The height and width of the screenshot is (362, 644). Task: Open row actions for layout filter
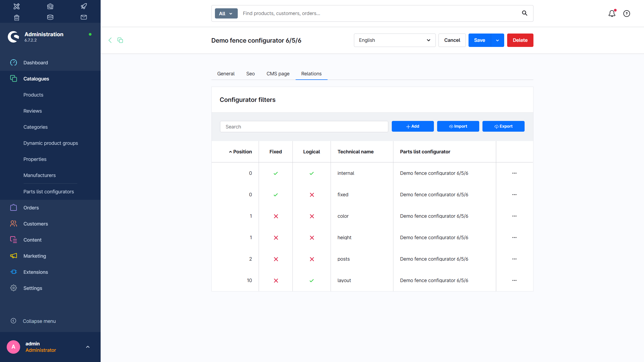(514, 280)
